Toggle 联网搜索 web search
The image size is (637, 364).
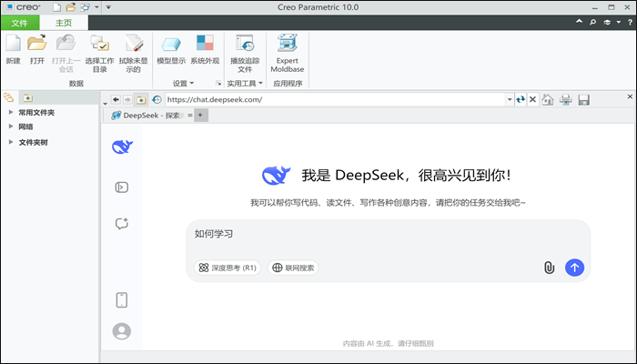(293, 268)
